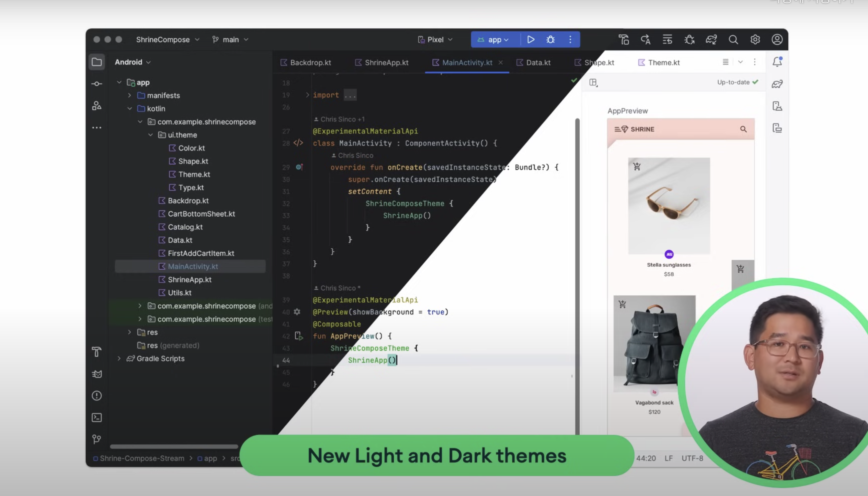Viewport: 868px width, 496px height.
Task: Click the preview settings gear at line 40
Action: pos(297,312)
